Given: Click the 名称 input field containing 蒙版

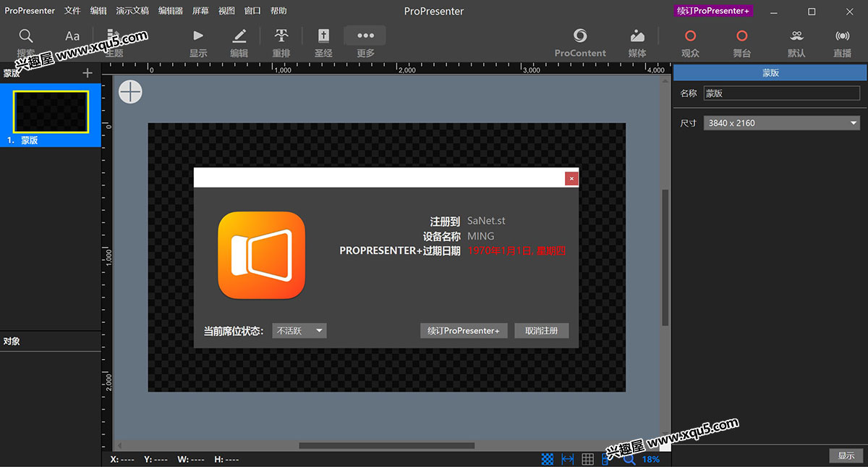Looking at the screenshot, I should click(x=781, y=93).
